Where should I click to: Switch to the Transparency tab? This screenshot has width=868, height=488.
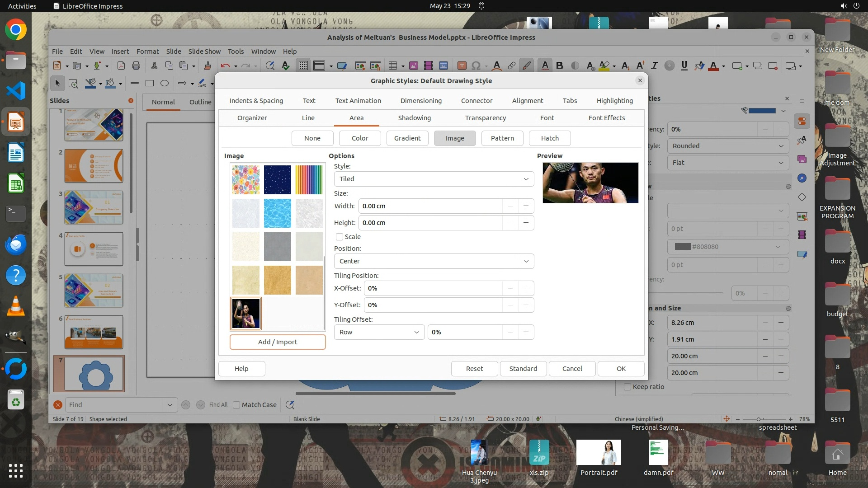(485, 118)
